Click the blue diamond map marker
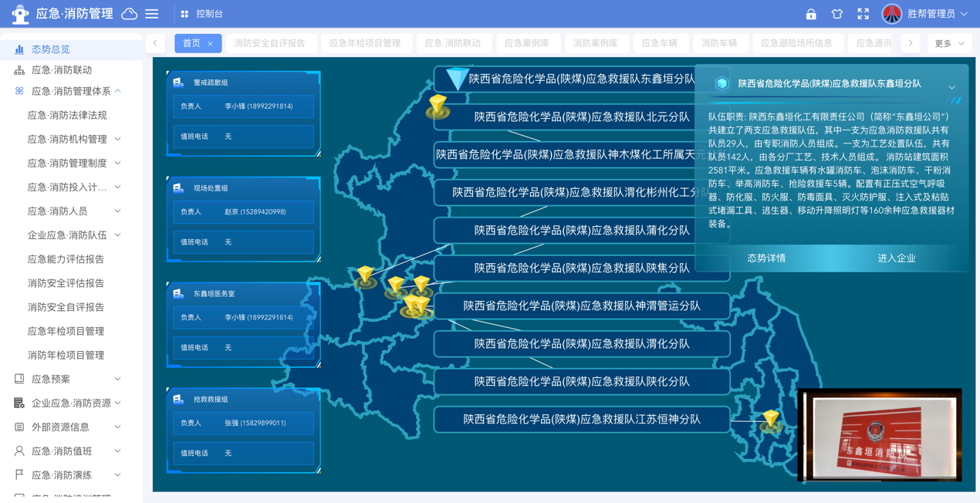The width and height of the screenshot is (980, 503). click(x=457, y=79)
